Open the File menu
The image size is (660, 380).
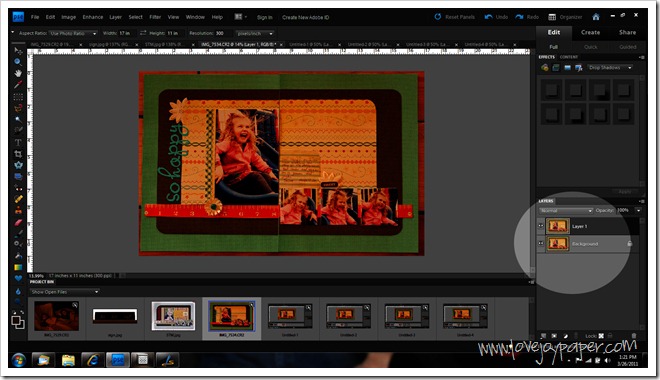[x=35, y=17]
